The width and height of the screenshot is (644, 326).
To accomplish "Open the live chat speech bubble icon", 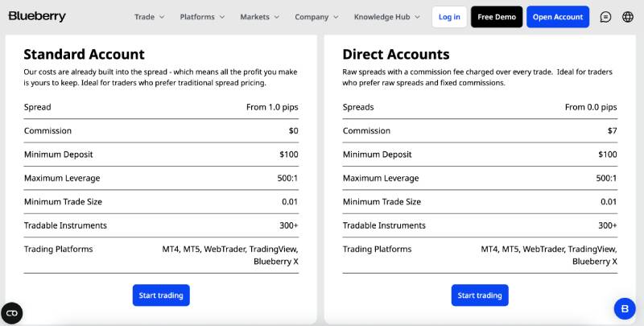I will [x=605, y=17].
